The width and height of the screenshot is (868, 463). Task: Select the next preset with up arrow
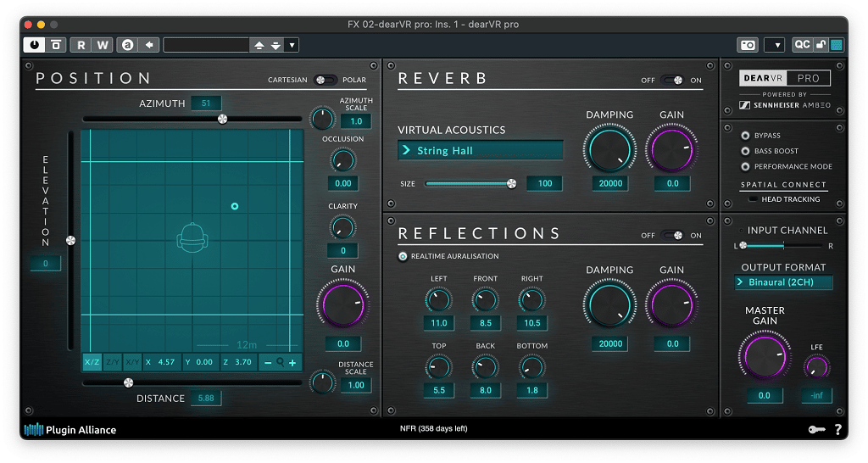coord(259,46)
